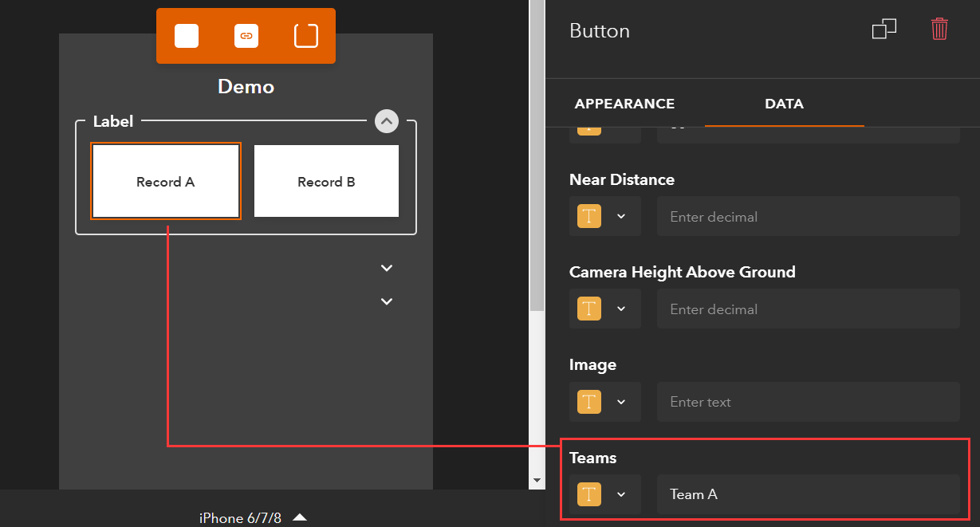Click the Teams text type icon
The width and height of the screenshot is (980, 527).
(588, 494)
